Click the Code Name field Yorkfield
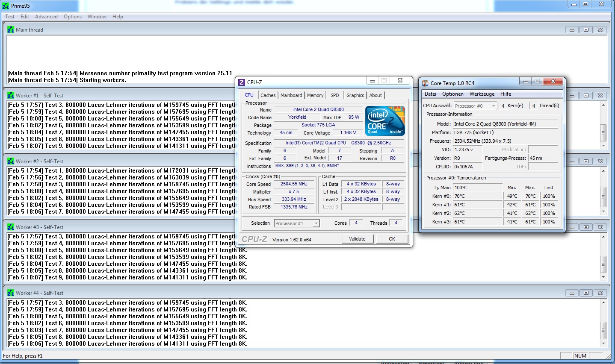 pos(297,117)
